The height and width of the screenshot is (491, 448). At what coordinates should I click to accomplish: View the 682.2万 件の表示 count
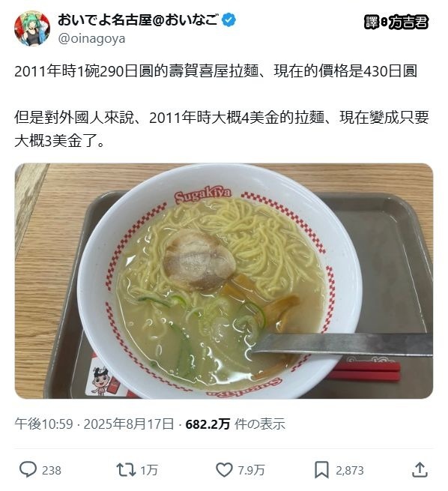coord(235,424)
